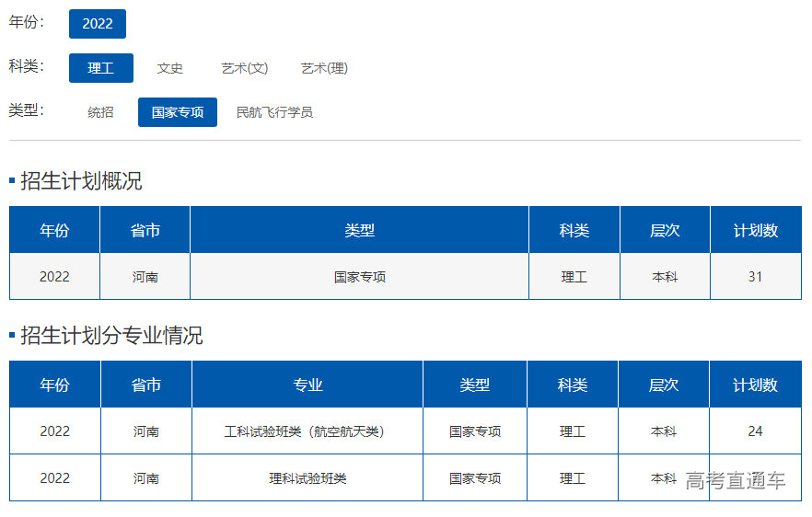
Task: Click 类型 header in the overview table
Action: click(359, 230)
